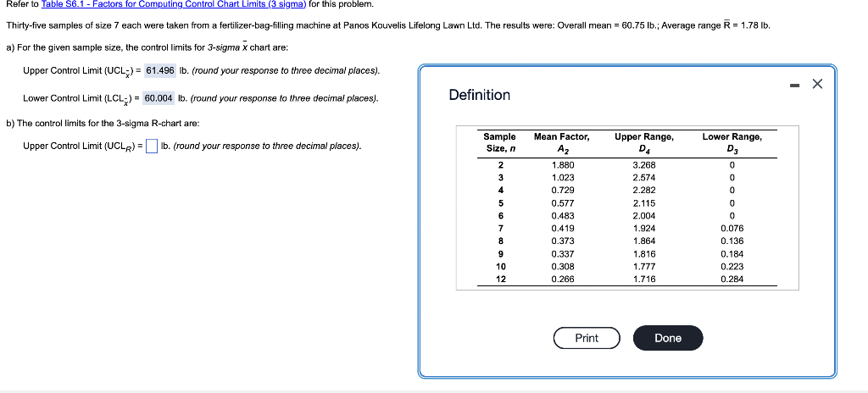Click the Sample Size n column header
The image size is (868, 393).
499,142
